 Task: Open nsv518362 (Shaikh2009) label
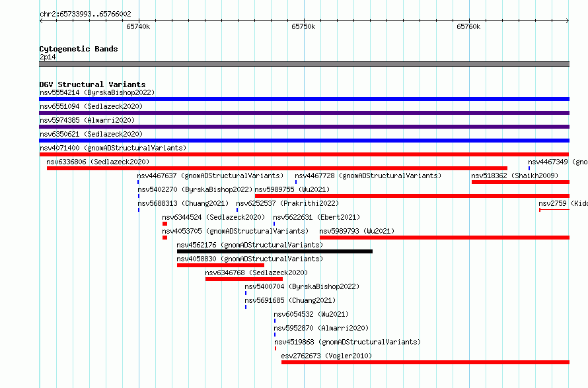click(515, 176)
